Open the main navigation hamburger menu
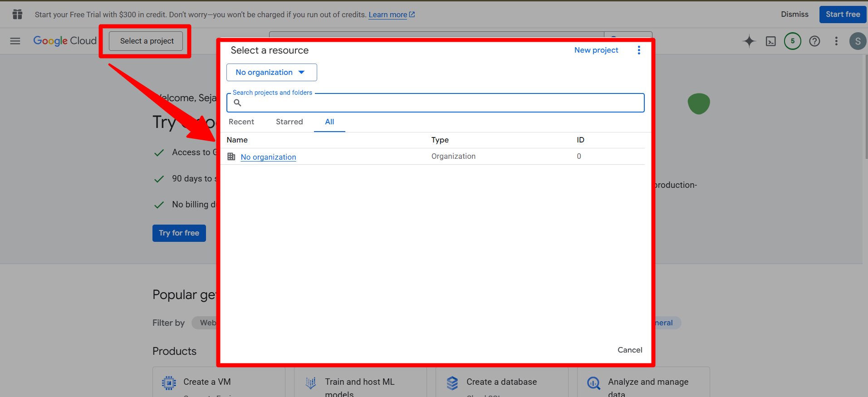Screen dimensions: 868x397 click(15, 41)
